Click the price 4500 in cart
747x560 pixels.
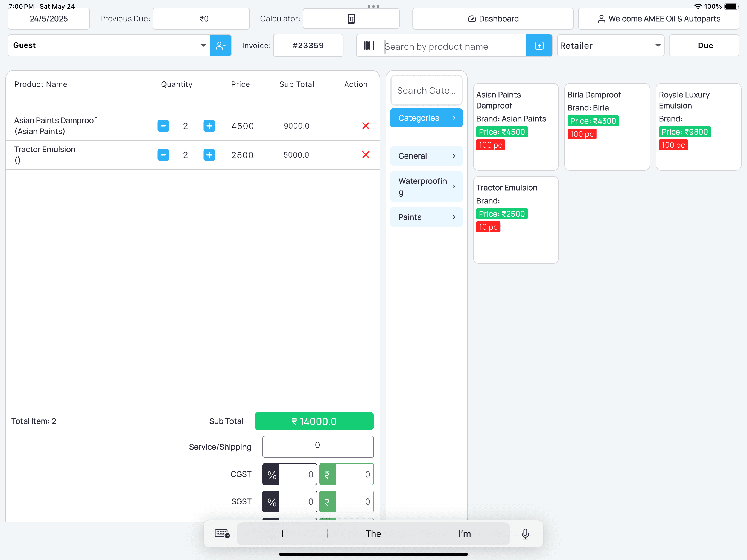pos(243,126)
